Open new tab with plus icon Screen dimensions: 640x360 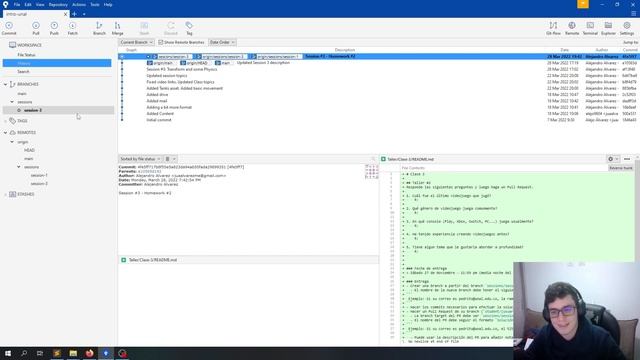74,14
